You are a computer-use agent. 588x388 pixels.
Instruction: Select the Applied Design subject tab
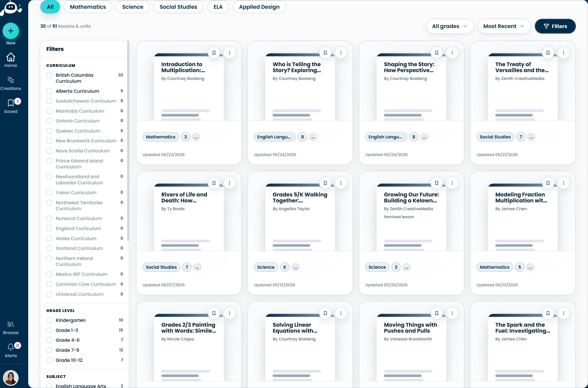(x=259, y=7)
